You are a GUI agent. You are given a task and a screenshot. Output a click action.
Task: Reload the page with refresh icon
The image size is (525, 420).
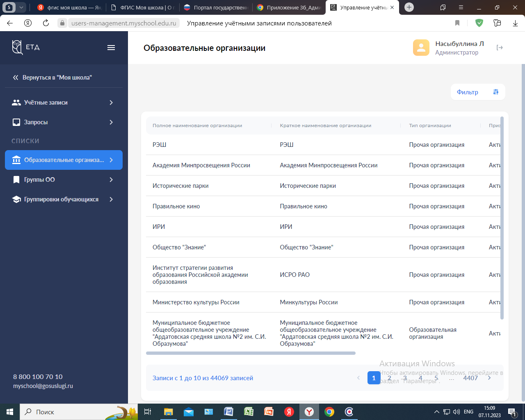pyautogui.click(x=46, y=23)
